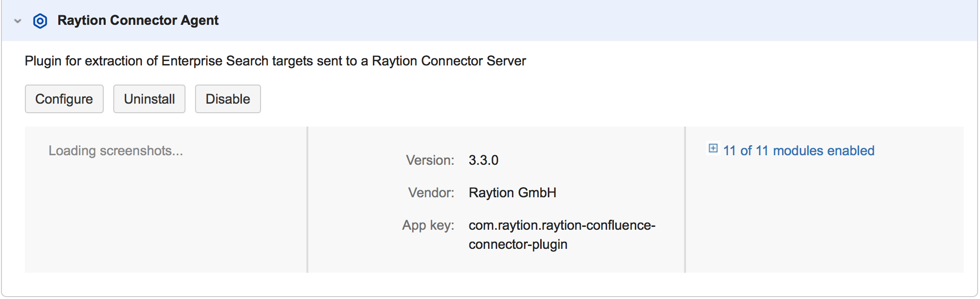Click the empty area of the blue header bar
The image size is (980, 299).
(x=574, y=21)
